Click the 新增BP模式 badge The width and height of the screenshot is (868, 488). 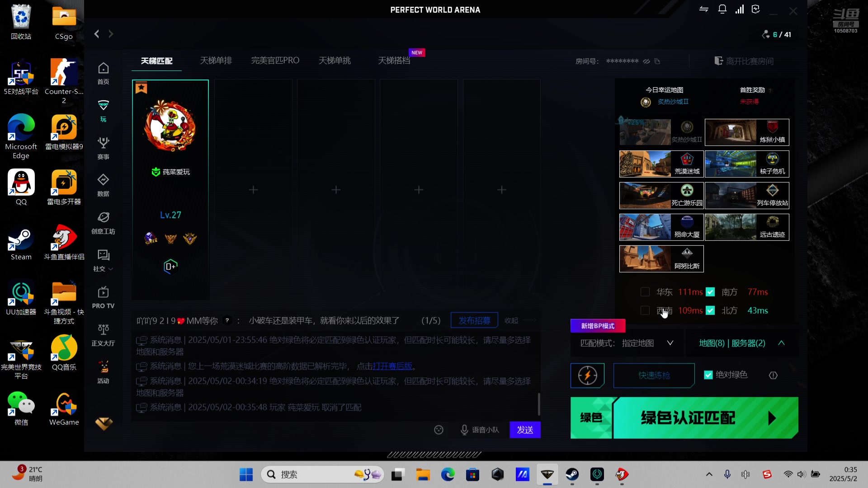(598, 326)
